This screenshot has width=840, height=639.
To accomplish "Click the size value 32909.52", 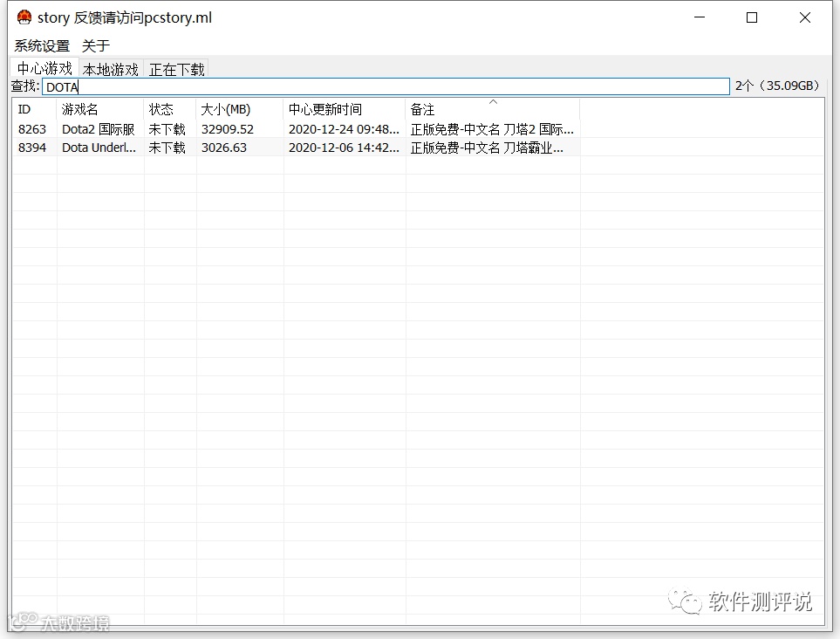I will pos(228,129).
